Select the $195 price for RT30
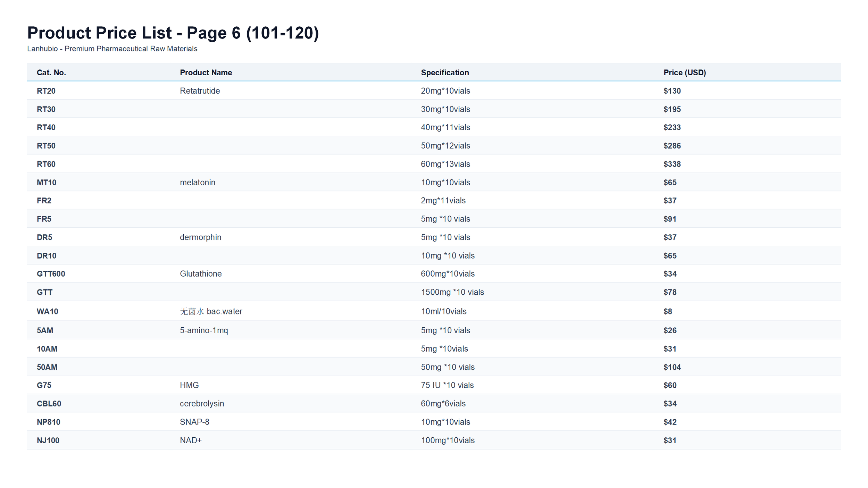The height and width of the screenshot is (488, 868). point(672,109)
